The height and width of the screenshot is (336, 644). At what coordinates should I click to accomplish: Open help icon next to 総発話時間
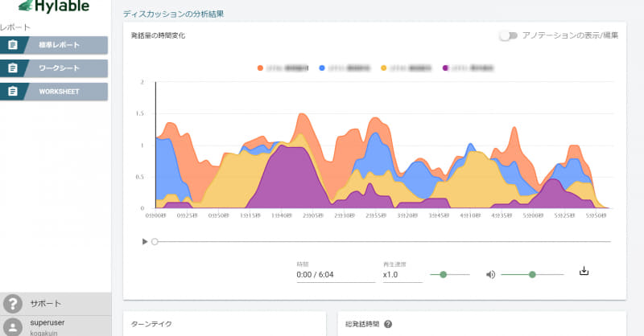[x=388, y=324]
